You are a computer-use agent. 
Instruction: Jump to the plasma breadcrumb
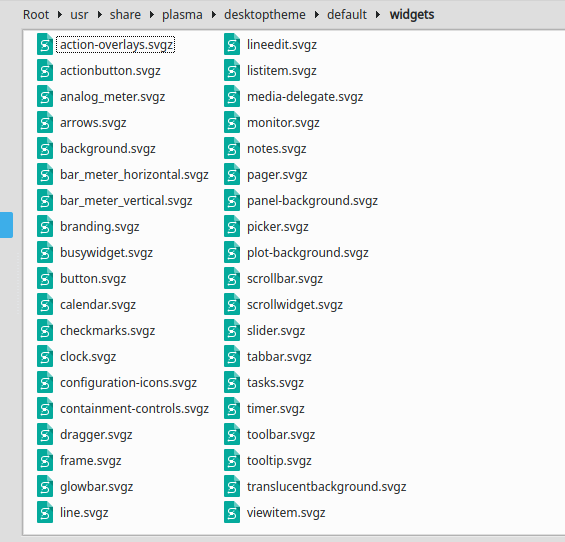(182, 15)
